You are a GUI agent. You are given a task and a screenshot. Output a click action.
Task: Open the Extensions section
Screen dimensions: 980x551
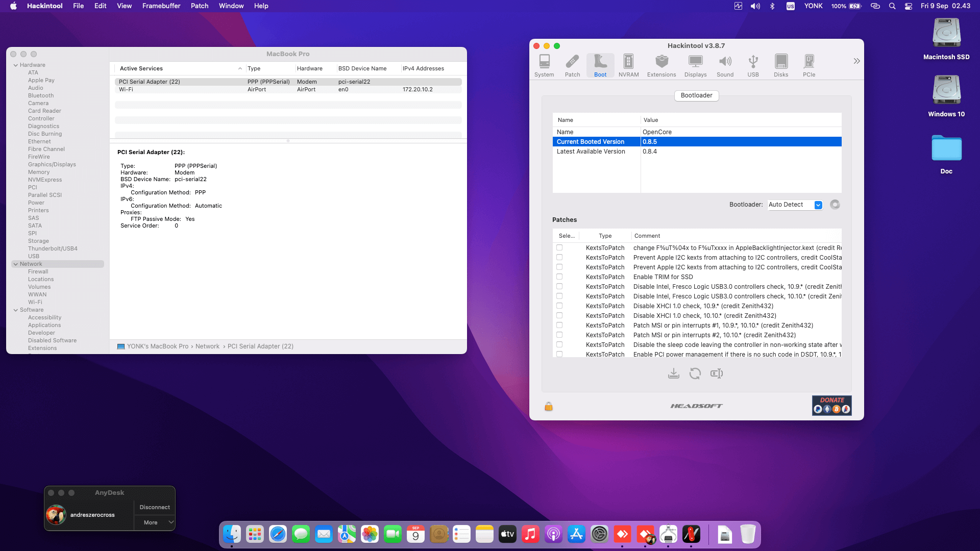(661, 66)
